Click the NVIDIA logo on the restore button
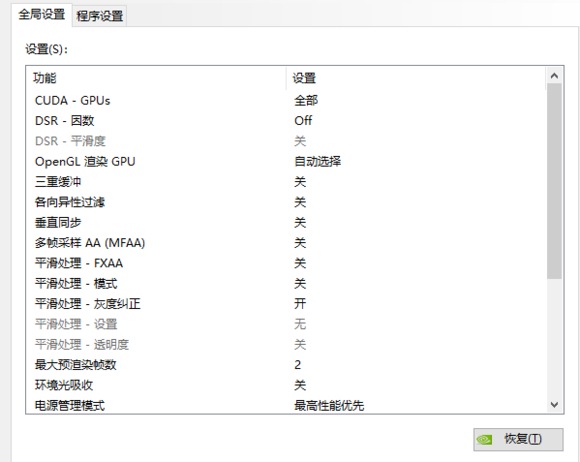The height and width of the screenshot is (462, 580). click(x=484, y=439)
